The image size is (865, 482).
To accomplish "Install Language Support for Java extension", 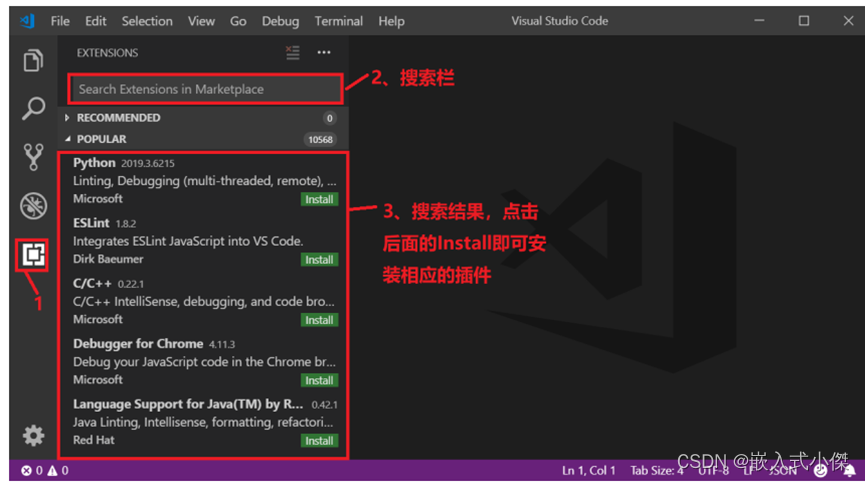I will click(319, 441).
